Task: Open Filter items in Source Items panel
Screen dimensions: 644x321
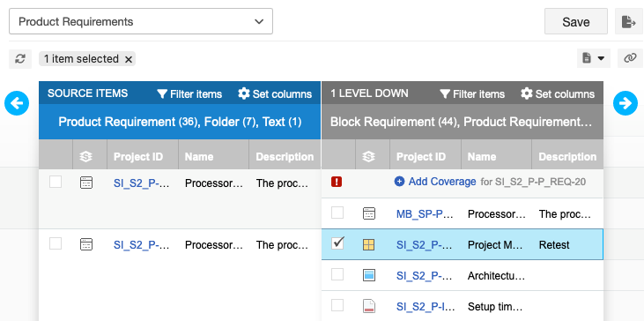Action: coord(189,94)
